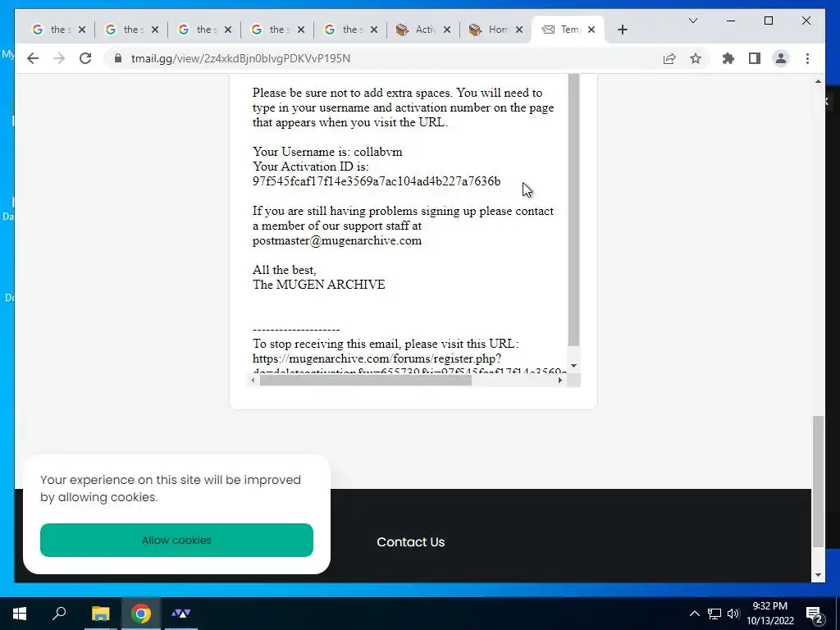Open the taskbar clock and date
840x630 pixels.
click(770, 614)
